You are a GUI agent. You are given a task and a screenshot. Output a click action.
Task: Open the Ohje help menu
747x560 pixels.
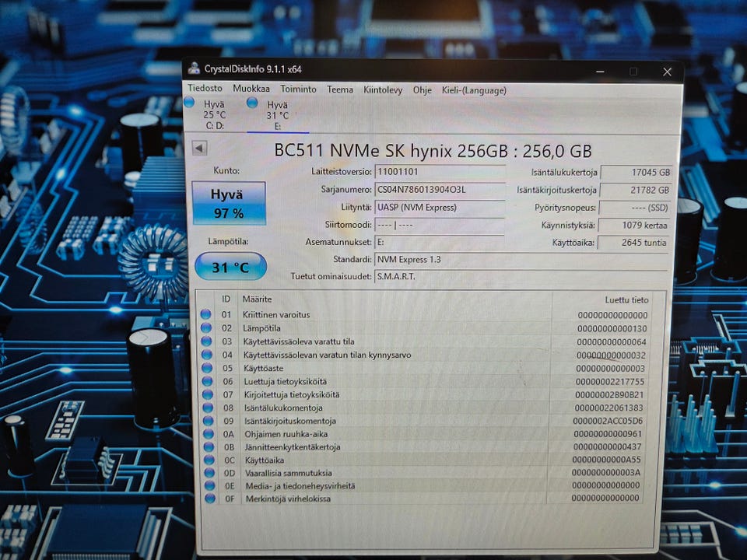(422, 90)
